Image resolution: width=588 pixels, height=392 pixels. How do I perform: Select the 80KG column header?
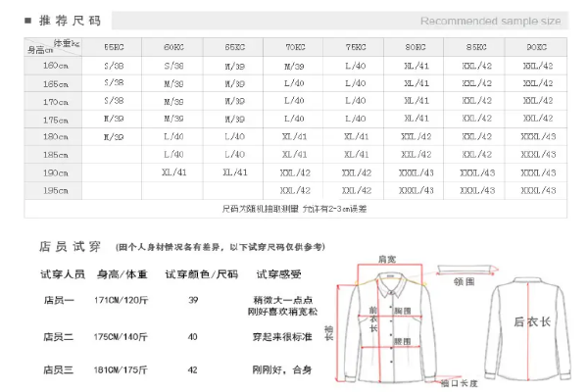click(416, 47)
